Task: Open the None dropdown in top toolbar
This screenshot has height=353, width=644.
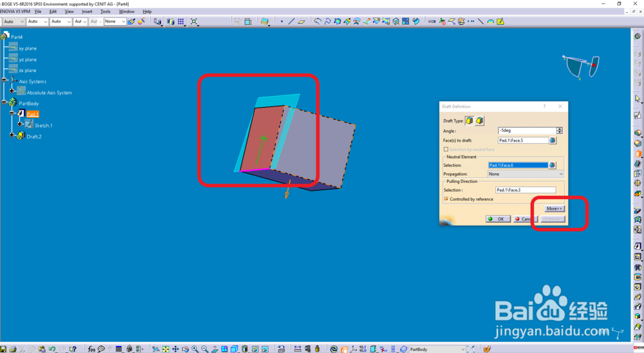Action: 115,21
